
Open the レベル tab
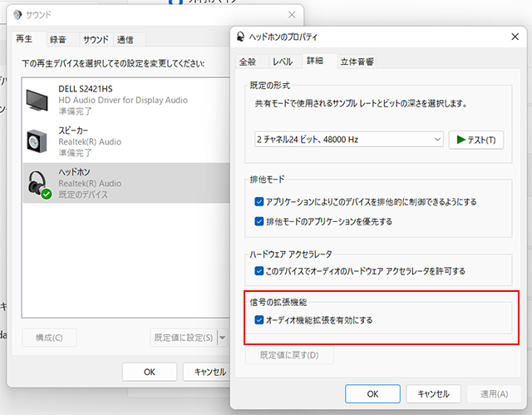tap(283, 62)
